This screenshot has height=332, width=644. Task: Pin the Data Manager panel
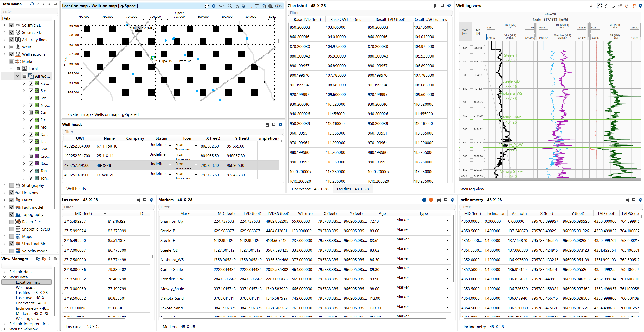coord(49,4)
